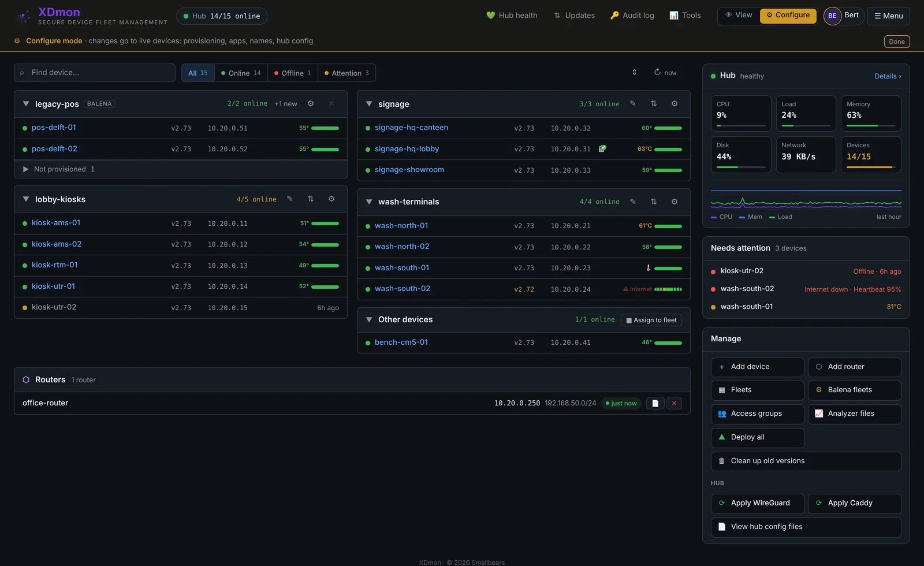
Task: Click sort arrows icon in signage header
Action: tap(654, 104)
